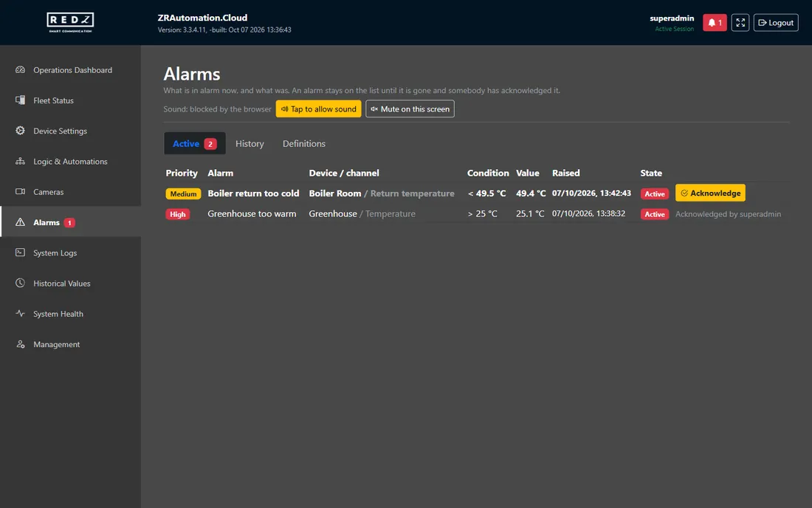The width and height of the screenshot is (812, 508).
Task: Click the superadmin username
Action: [x=672, y=18]
